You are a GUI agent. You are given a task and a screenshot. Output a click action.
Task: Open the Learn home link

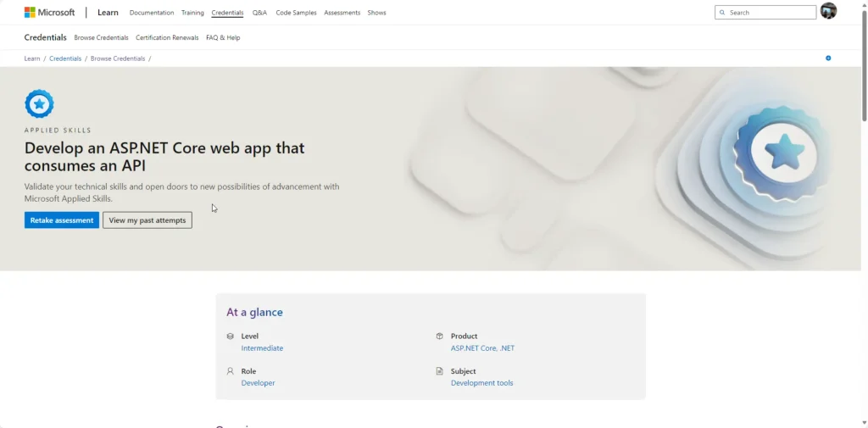tap(108, 12)
